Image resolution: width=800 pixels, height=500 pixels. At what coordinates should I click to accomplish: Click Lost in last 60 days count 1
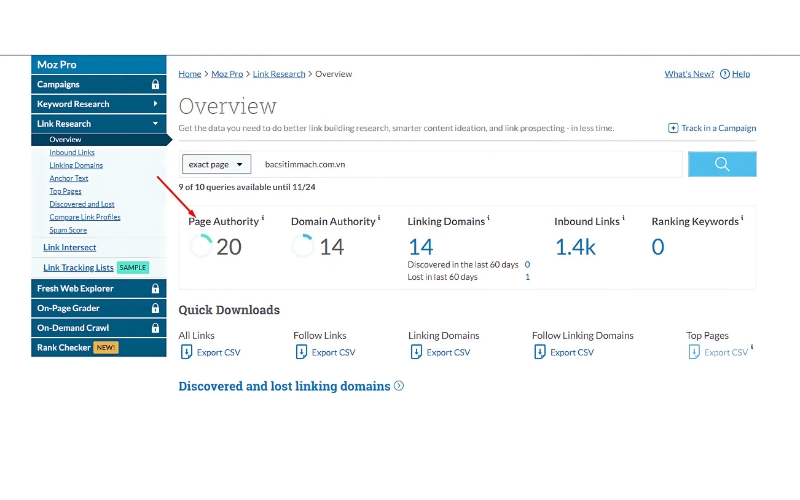click(x=528, y=277)
